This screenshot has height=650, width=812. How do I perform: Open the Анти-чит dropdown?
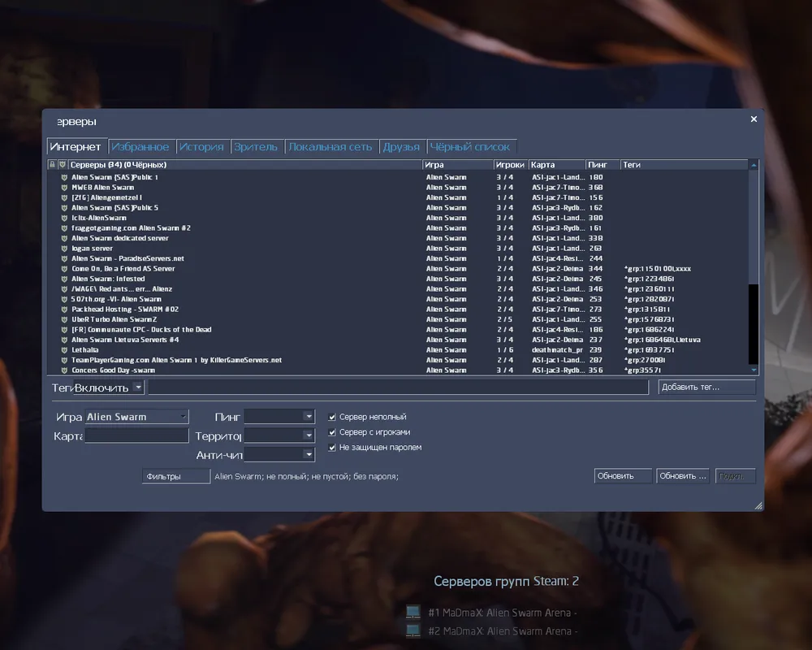(279, 455)
